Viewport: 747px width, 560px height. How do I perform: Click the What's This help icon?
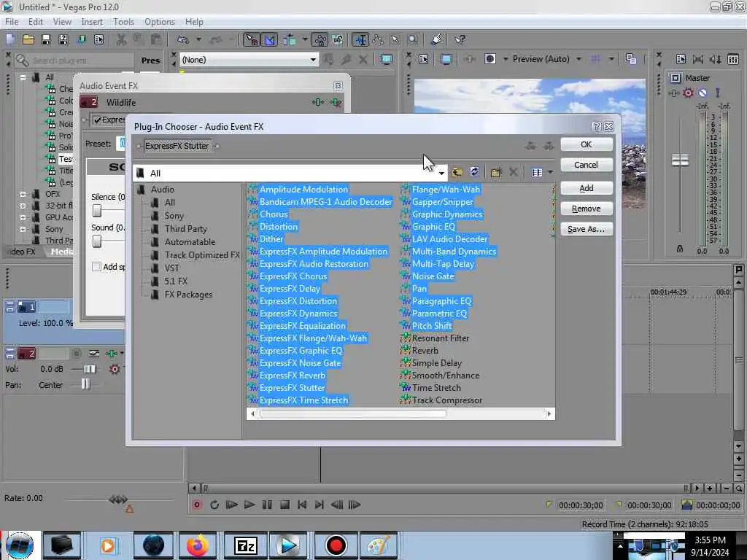[x=460, y=39]
